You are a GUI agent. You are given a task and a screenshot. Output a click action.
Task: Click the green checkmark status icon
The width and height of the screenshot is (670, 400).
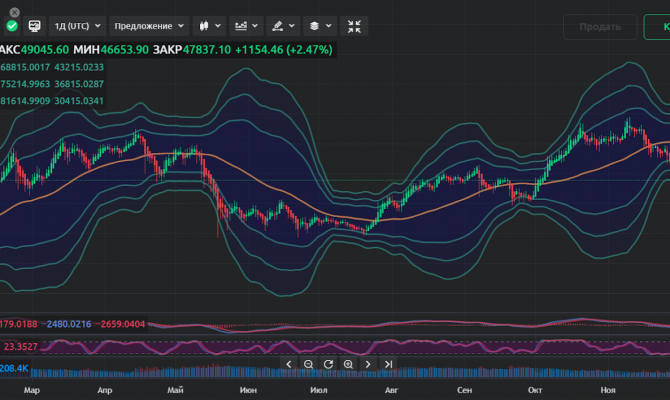pyautogui.click(x=11, y=26)
